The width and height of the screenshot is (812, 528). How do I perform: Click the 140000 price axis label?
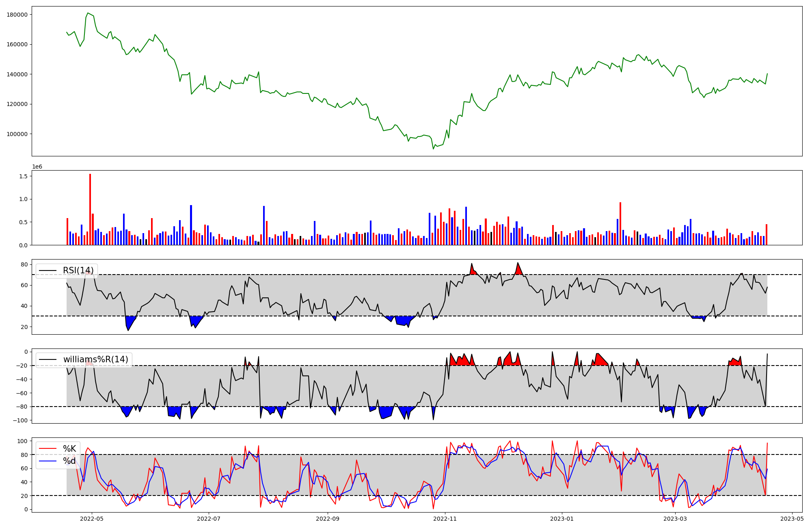coord(17,74)
